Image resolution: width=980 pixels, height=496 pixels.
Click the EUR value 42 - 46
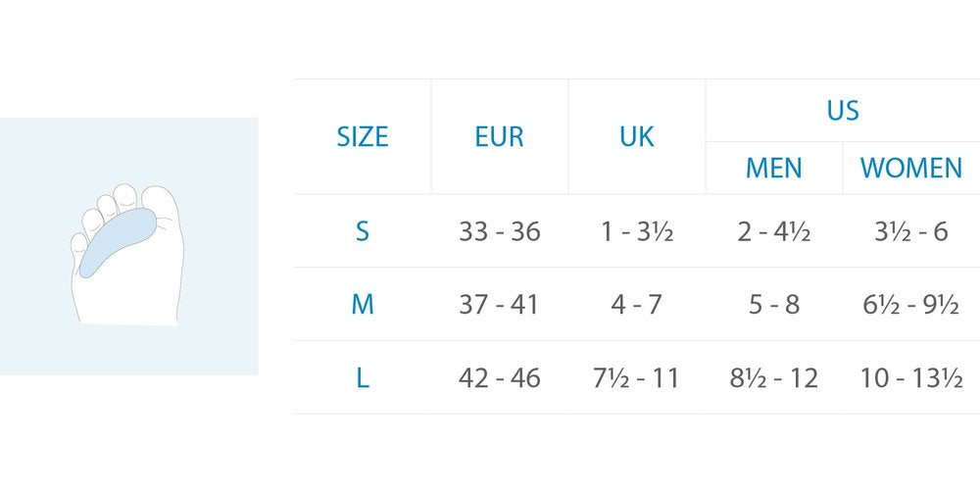point(500,377)
